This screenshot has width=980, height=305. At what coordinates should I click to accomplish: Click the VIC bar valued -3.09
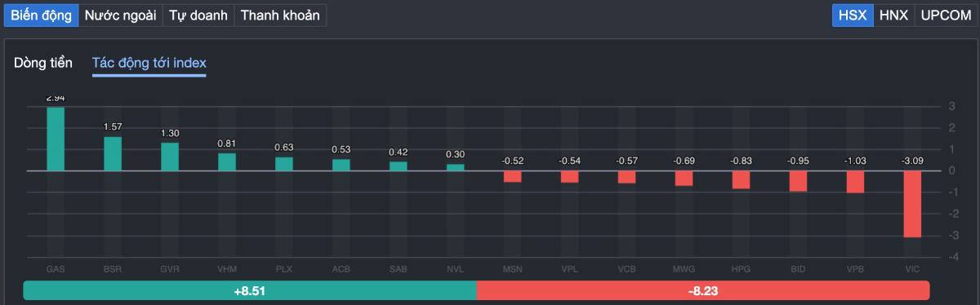pos(913,204)
